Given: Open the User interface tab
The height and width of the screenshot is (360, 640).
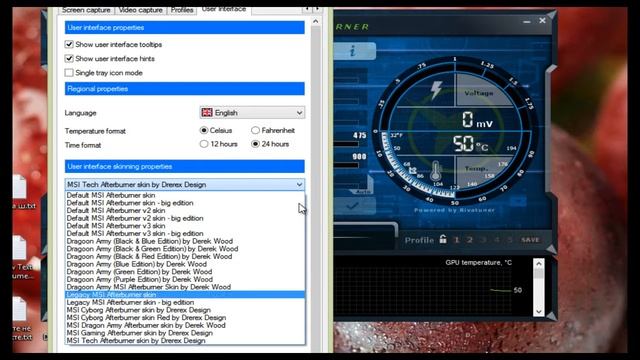Looking at the screenshot, I should [x=224, y=9].
